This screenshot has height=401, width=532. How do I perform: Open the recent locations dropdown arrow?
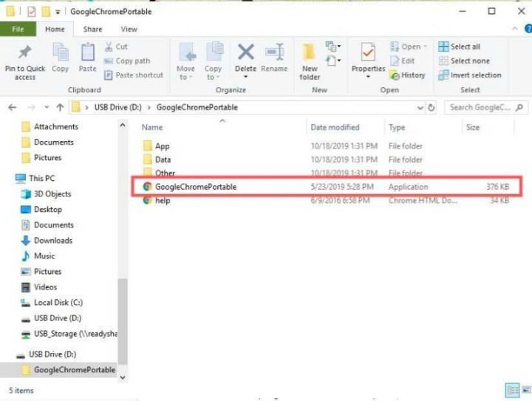pos(47,108)
